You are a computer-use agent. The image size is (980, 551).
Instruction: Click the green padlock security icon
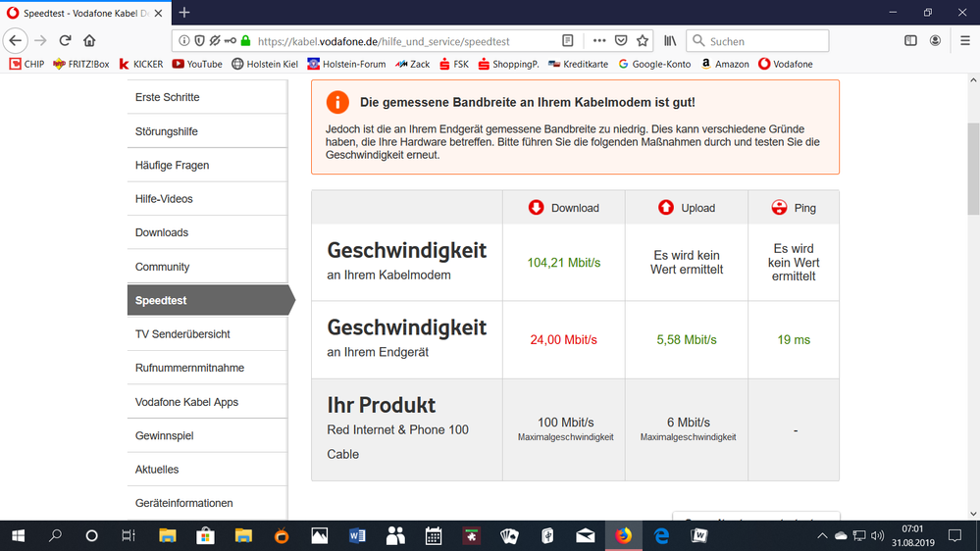click(245, 41)
